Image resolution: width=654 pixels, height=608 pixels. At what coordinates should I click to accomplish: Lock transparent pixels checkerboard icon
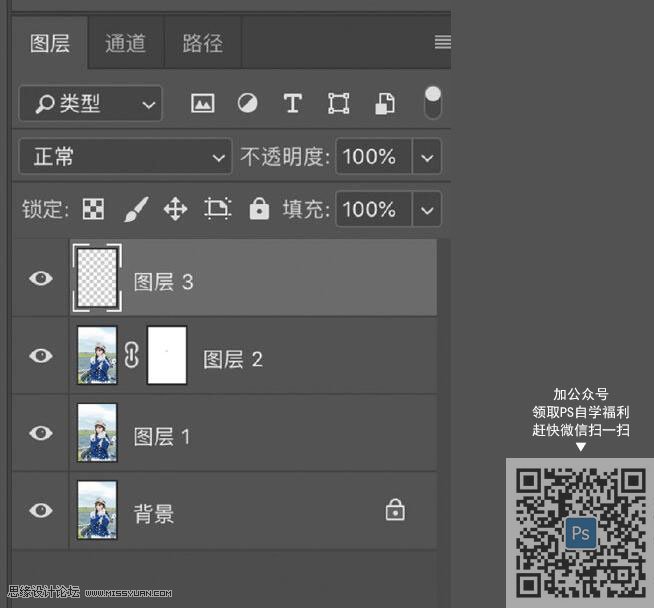click(93, 209)
